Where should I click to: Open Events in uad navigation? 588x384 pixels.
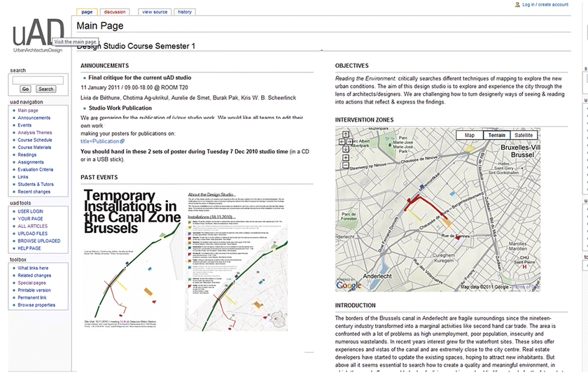click(x=24, y=125)
